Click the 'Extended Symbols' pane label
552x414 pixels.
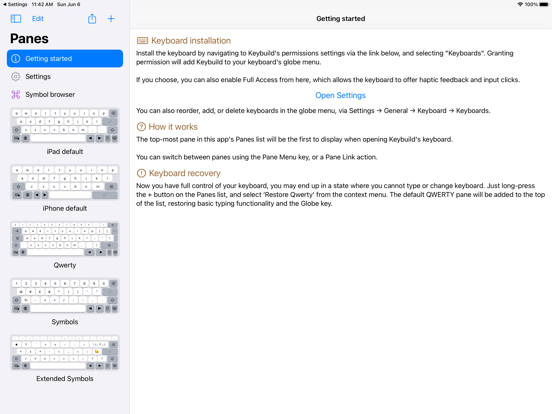(65, 379)
